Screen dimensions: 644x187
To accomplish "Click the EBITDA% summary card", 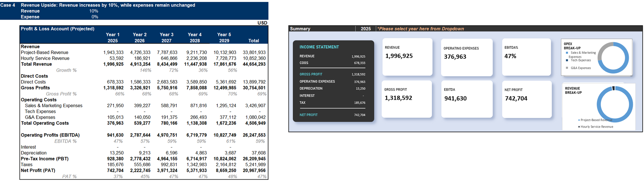I will 526,57.
